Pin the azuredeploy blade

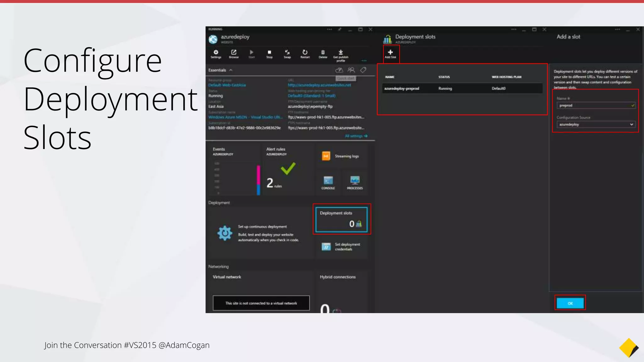pos(340,29)
